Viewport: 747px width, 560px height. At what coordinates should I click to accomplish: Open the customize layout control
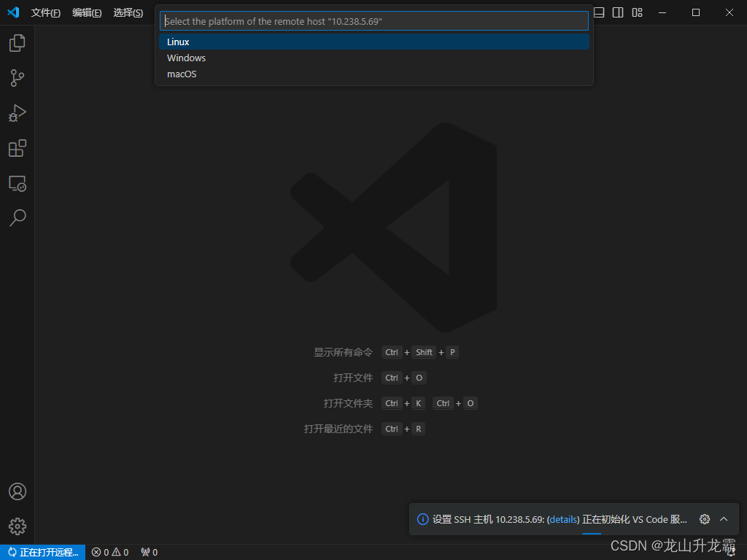click(636, 12)
